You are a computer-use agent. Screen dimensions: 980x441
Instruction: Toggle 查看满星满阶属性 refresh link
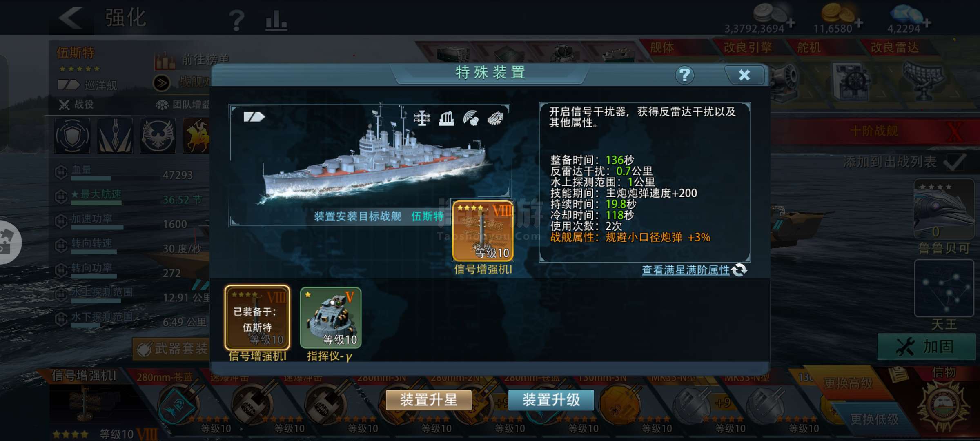click(x=694, y=270)
